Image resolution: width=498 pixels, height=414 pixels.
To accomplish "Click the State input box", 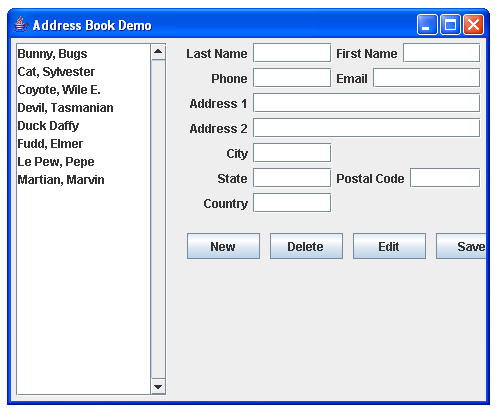I will tap(292, 178).
